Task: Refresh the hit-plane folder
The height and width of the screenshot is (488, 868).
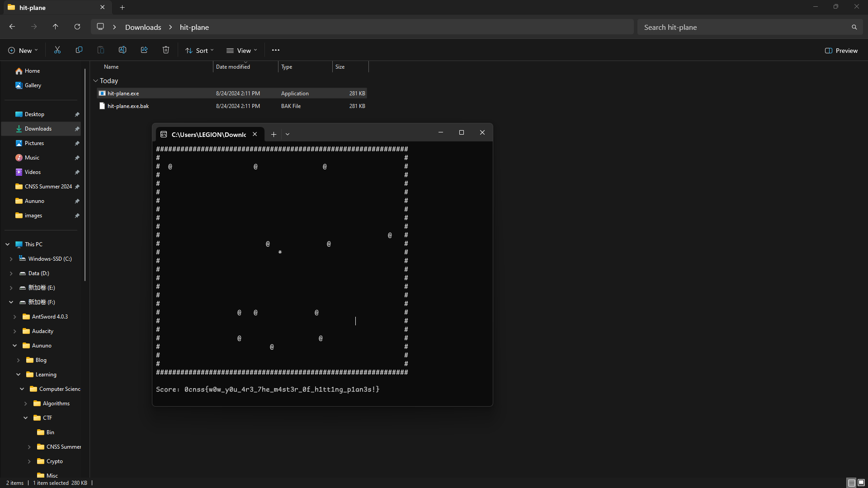Action: [77, 27]
